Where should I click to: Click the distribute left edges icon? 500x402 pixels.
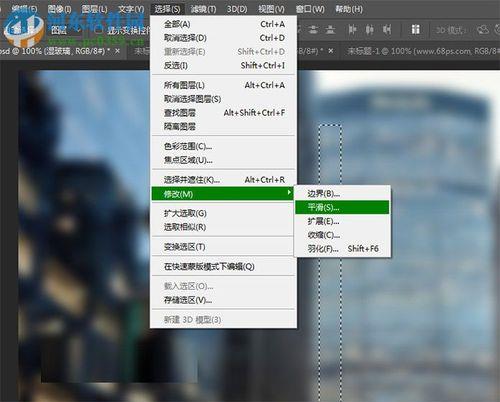tap(352, 30)
